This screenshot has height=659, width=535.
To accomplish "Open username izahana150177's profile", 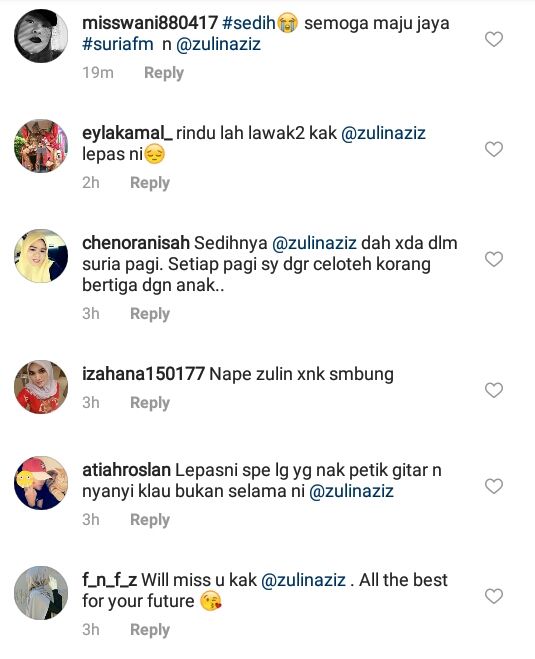I will pyautogui.click(x=143, y=374).
